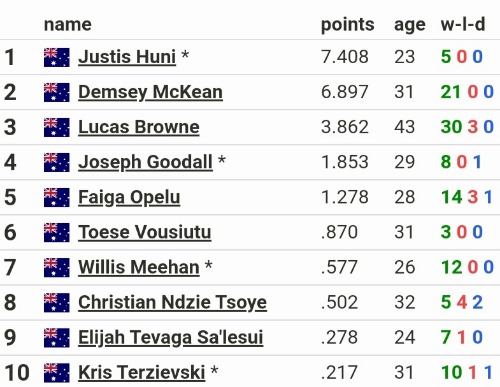This screenshot has height=387, width=500.
Task: Open Christian Ndzie Tsoye's profile
Action: [172, 303]
